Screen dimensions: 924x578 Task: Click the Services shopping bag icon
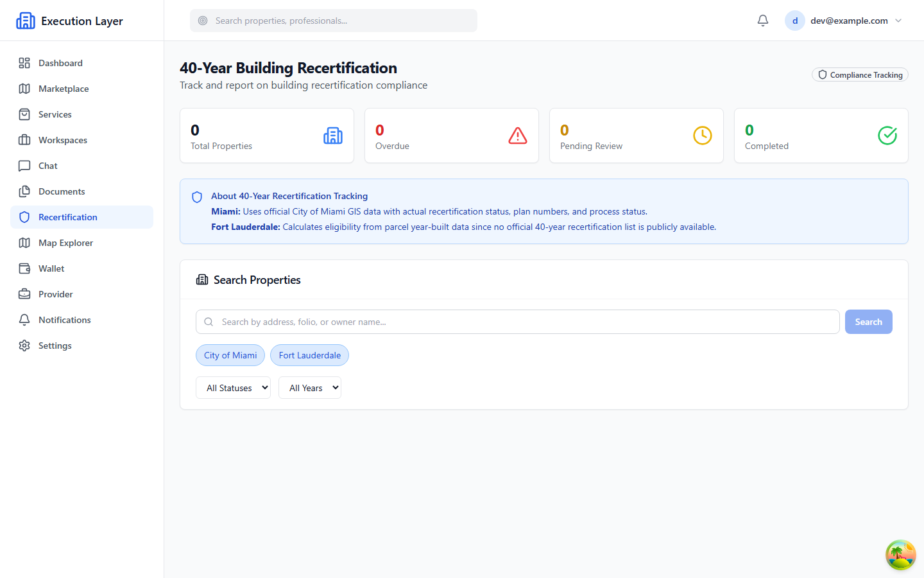coord(24,114)
